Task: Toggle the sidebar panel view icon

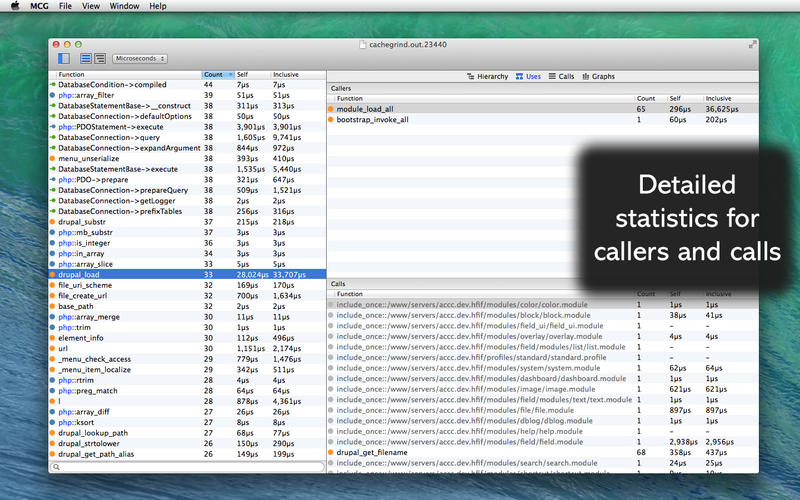Action: pyautogui.click(x=64, y=59)
